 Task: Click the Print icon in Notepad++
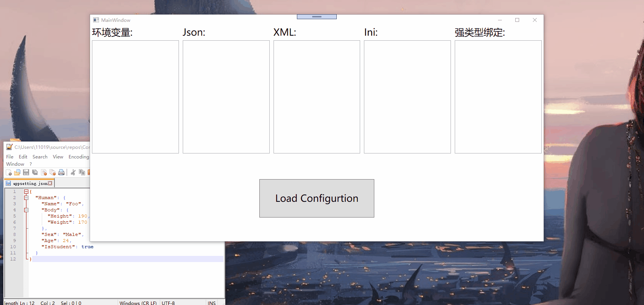tap(61, 172)
